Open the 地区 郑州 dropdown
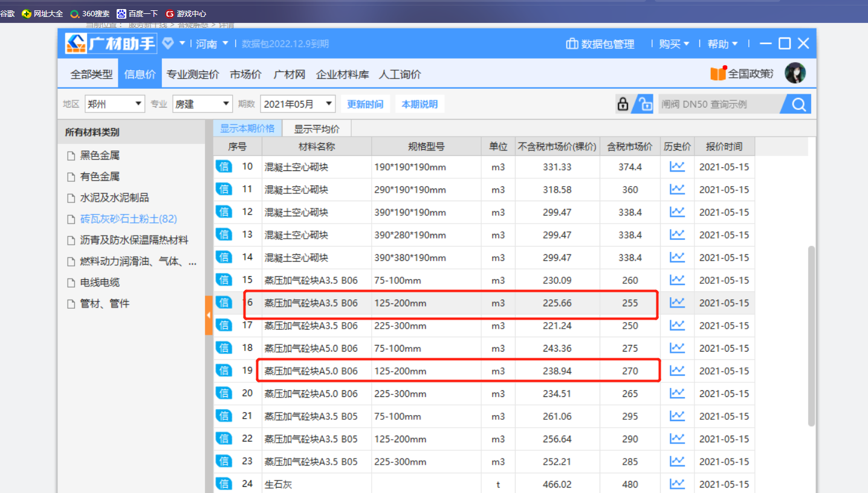868x493 pixels. pyautogui.click(x=115, y=104)
